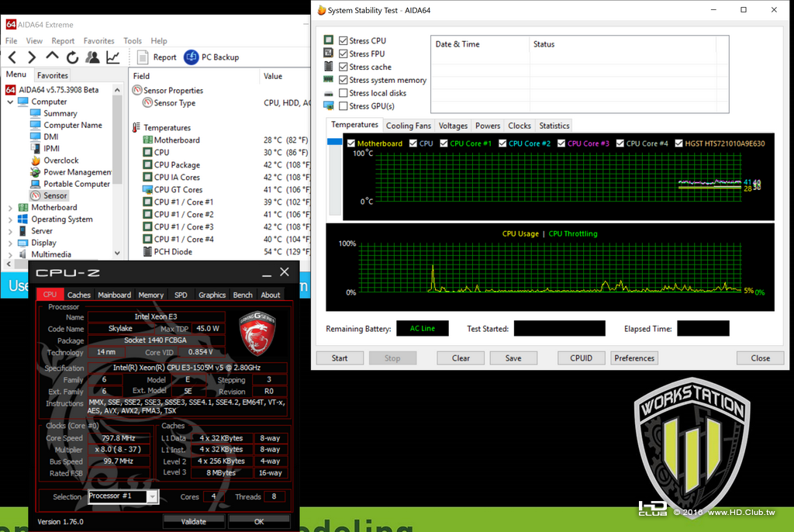The height and width of the screenshot is (532, 794).
Task: Toggle HGST HTS721010A9E630 graph checkbox
Action: pos(679,143)
